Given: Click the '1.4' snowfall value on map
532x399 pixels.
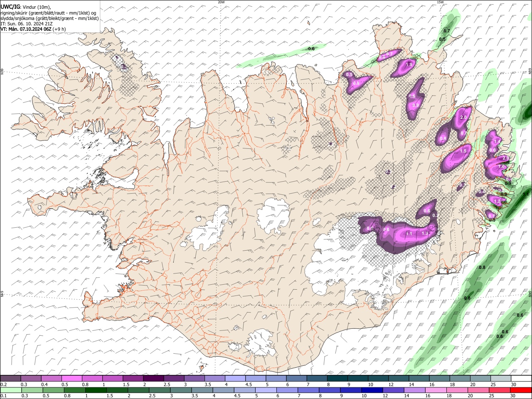Looking at the screenshot, I should [497, 141].
